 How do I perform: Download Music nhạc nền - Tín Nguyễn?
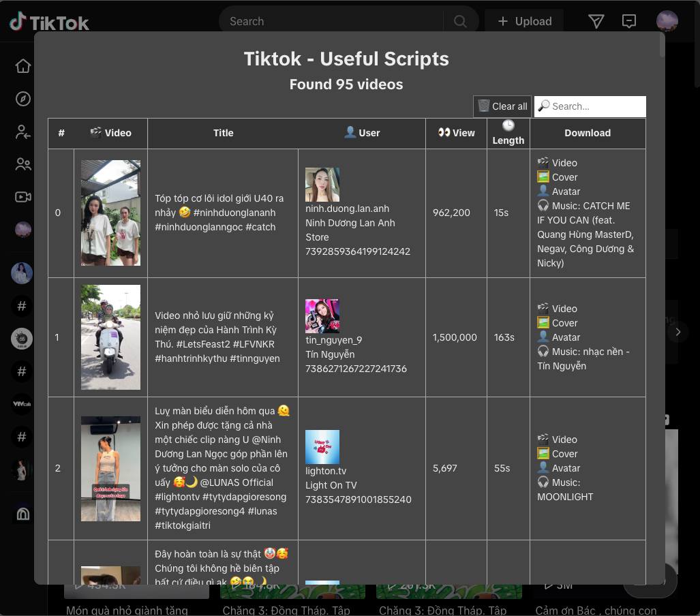click(x=583, y=359)
